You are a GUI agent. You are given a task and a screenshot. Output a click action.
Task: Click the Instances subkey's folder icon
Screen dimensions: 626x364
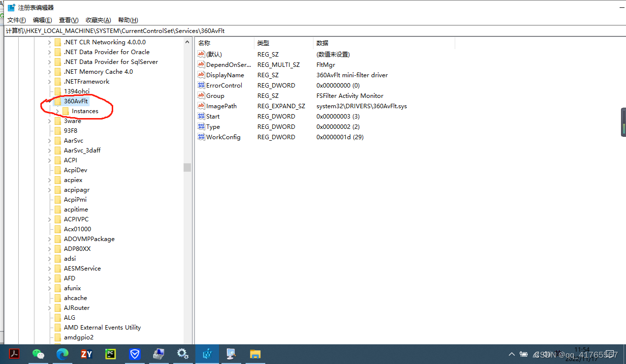tap(65, 111)
